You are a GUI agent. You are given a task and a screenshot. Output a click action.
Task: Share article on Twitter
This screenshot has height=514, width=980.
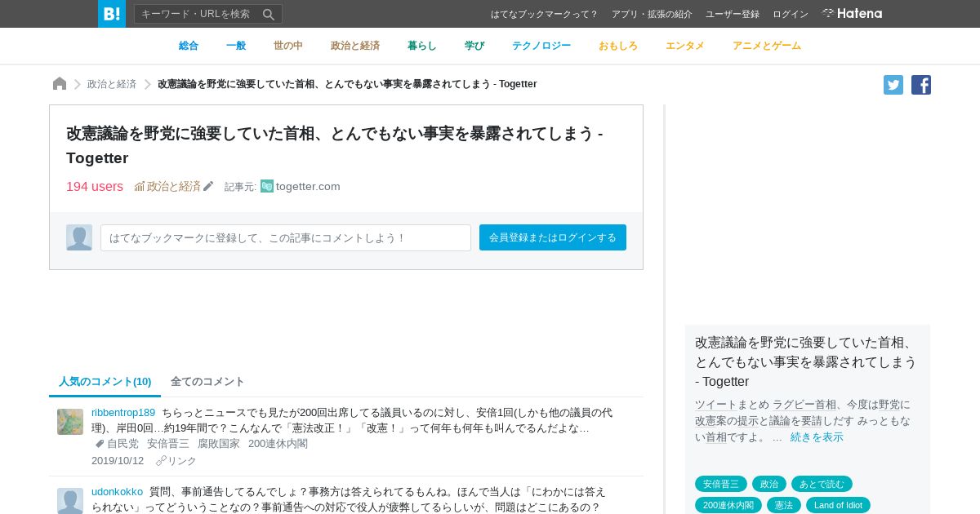click(x=893, y=85)
